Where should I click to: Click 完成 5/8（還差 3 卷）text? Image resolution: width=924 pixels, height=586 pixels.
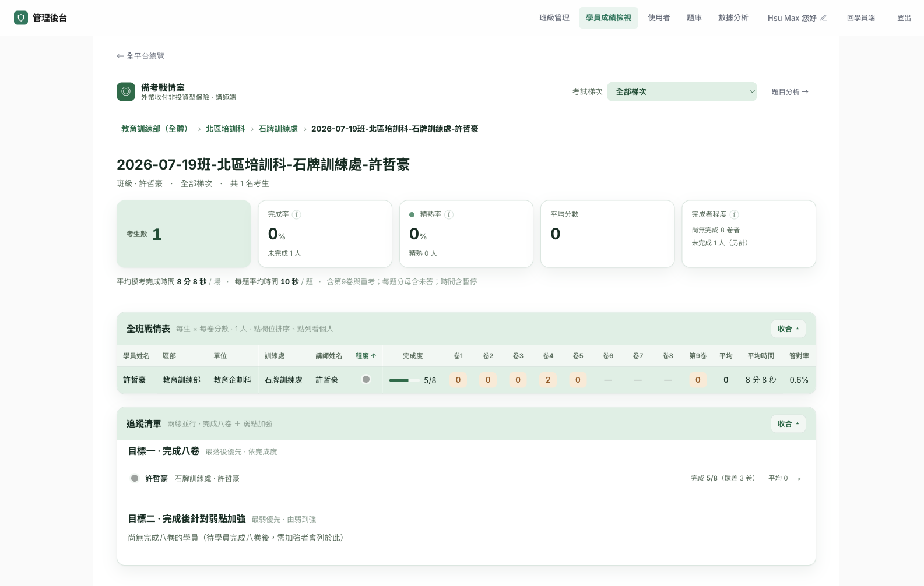[x=723, y=478]
